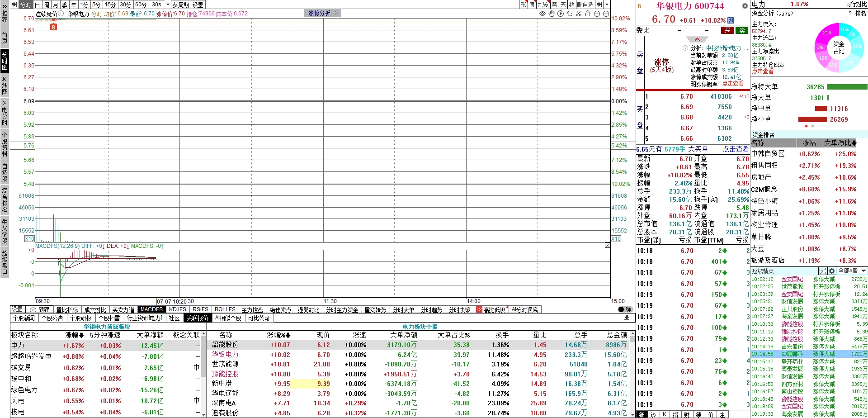This screenshot has height=418, width=868.
Task: Open 综合排名 in the left sidebar
Action: point(5,200)
